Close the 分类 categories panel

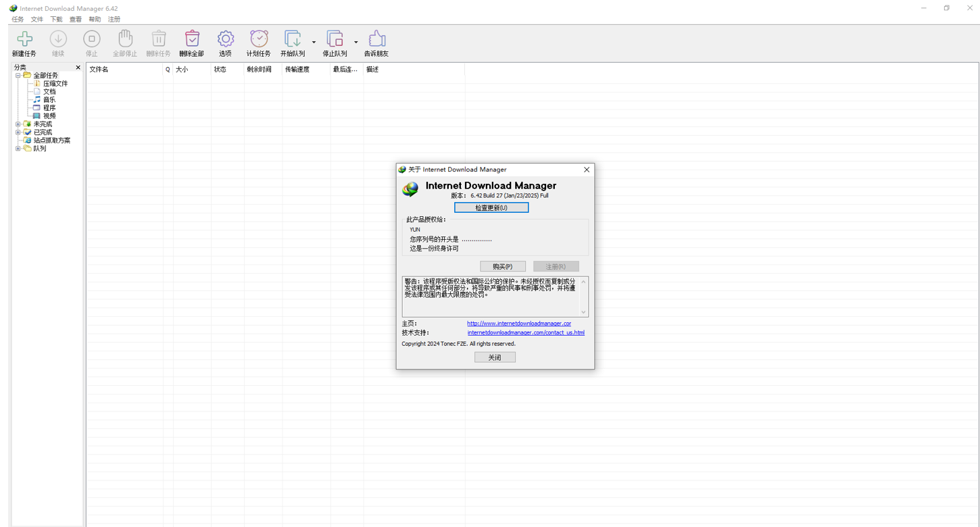(x=78, y=68)
